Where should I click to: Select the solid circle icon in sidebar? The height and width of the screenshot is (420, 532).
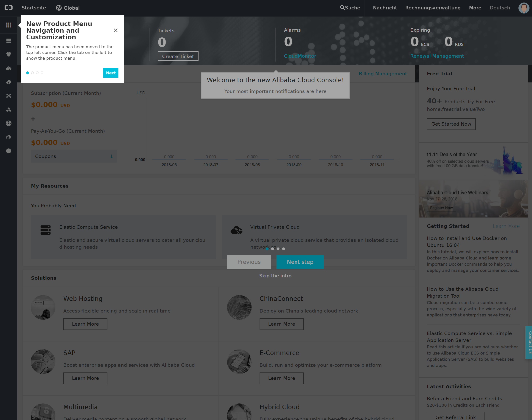(x=8, y=151)
